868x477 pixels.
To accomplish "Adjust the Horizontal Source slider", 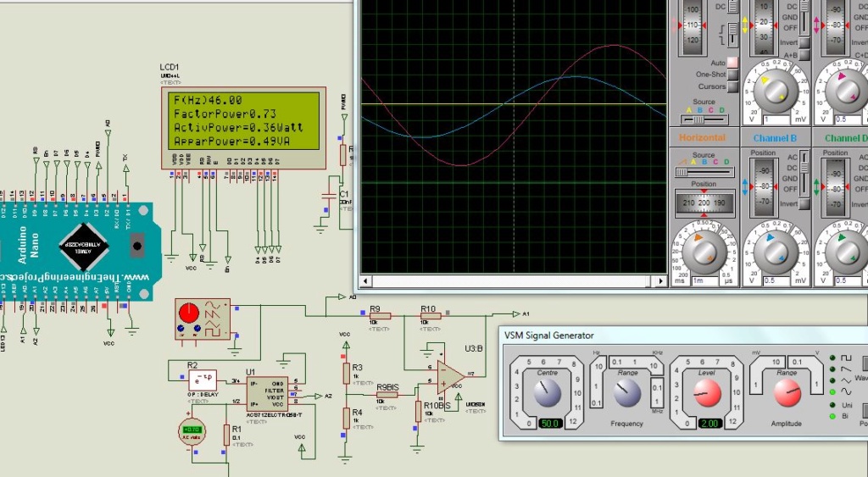I will [x=704, y=172].
